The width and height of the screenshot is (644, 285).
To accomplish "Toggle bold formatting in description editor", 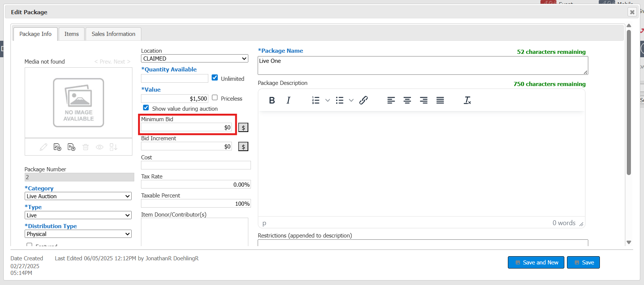I will pos(272,100).
